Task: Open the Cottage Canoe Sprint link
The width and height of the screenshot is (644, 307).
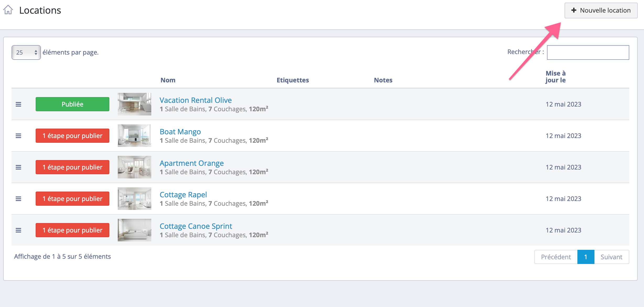Action: [x=196, y=226]
